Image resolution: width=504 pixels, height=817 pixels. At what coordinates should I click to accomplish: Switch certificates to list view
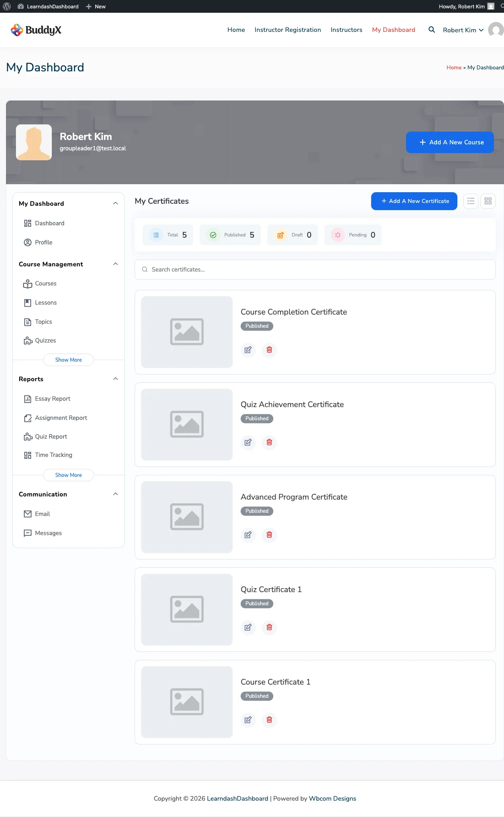(x=471, y=201)
